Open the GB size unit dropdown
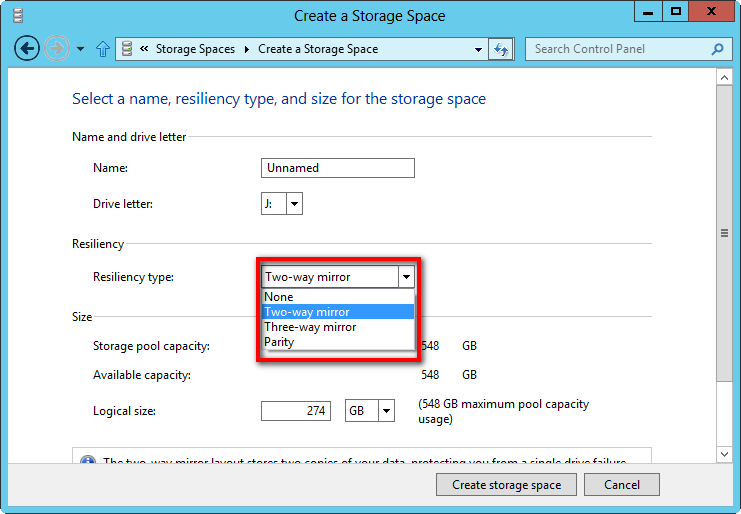 click(370, 411)
